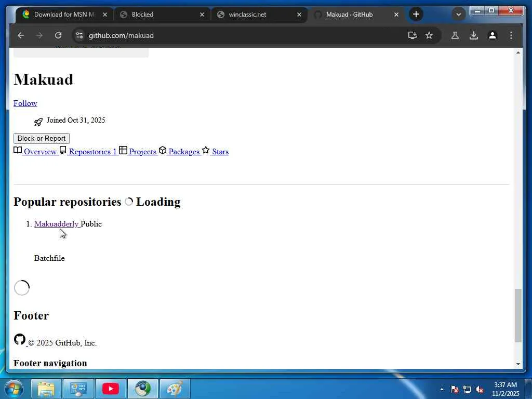Screen dimensions: 532x399
Task: Click the Makuad profile heading
Action: 44,79
